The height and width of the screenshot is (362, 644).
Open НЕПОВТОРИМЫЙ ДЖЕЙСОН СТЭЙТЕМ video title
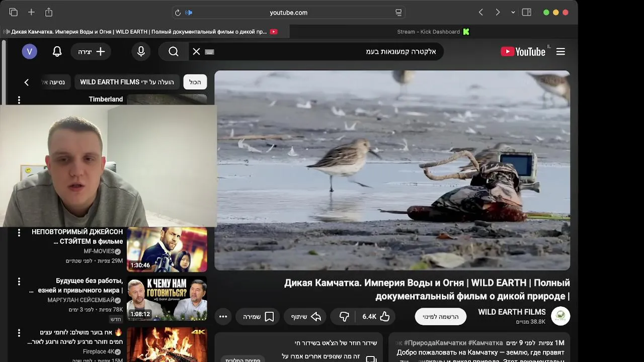(77, 236)
